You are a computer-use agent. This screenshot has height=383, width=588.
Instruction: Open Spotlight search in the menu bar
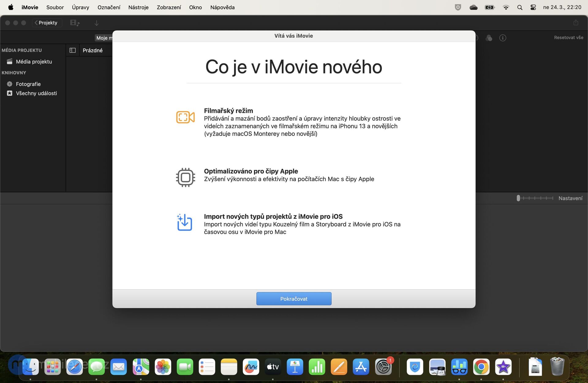[x=520, y=7]
